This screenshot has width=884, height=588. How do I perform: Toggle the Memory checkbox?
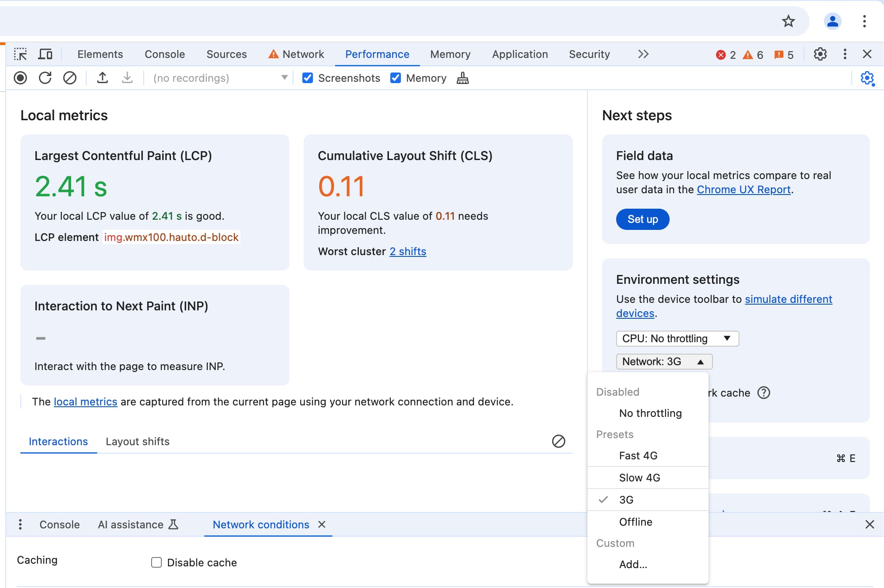[396, 78]
